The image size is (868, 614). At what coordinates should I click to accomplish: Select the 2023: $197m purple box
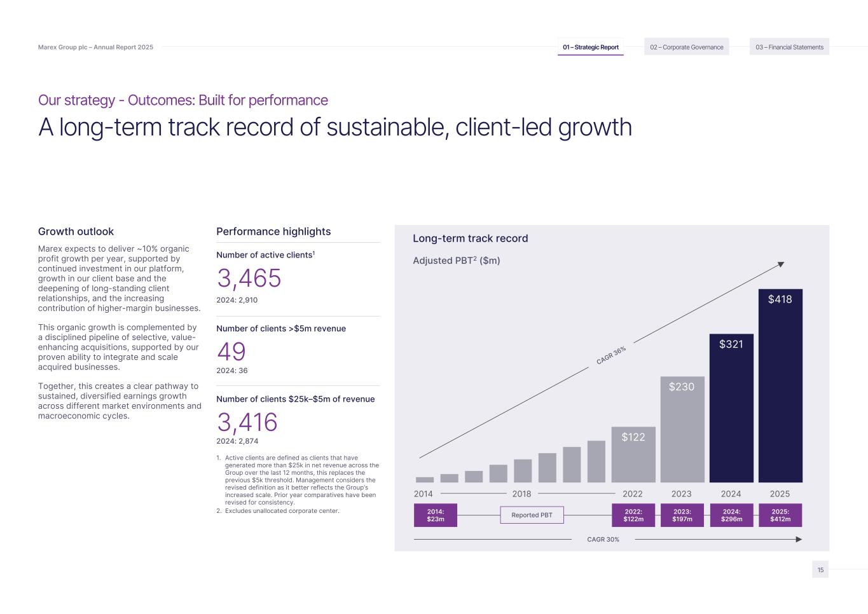pos(682,515)
